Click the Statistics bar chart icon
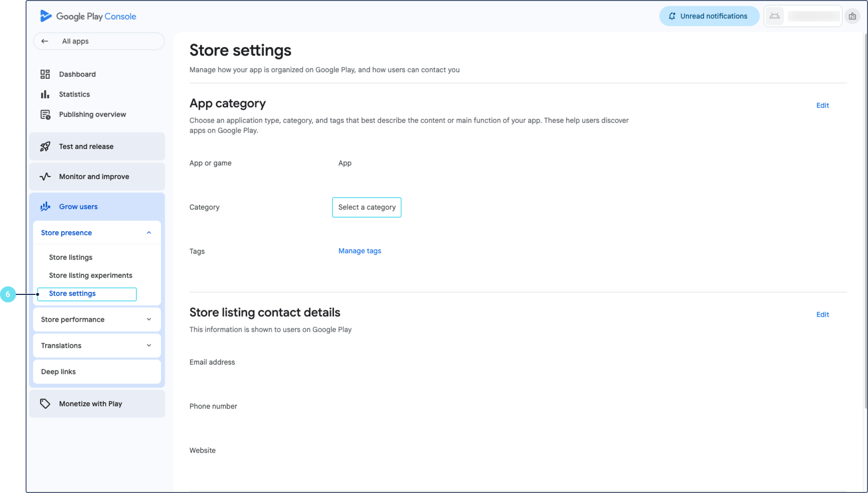This screenshot has width=868, height=493. (x=45, y=94)
